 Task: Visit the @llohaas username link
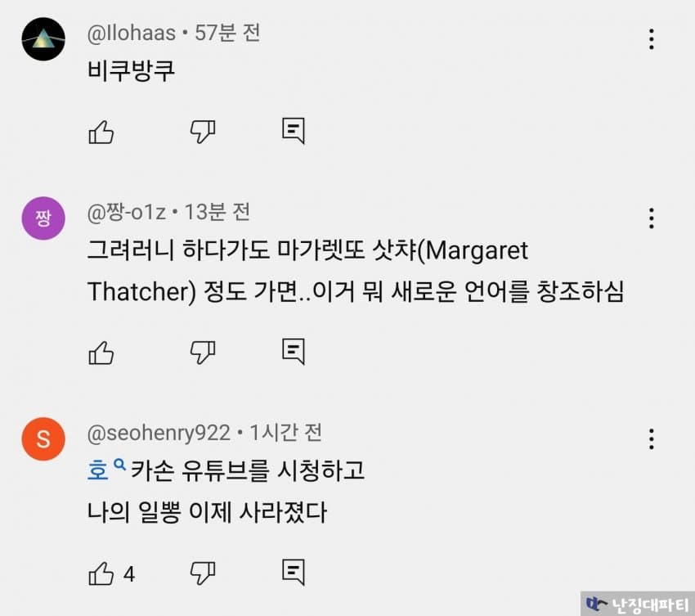(132, 34)
